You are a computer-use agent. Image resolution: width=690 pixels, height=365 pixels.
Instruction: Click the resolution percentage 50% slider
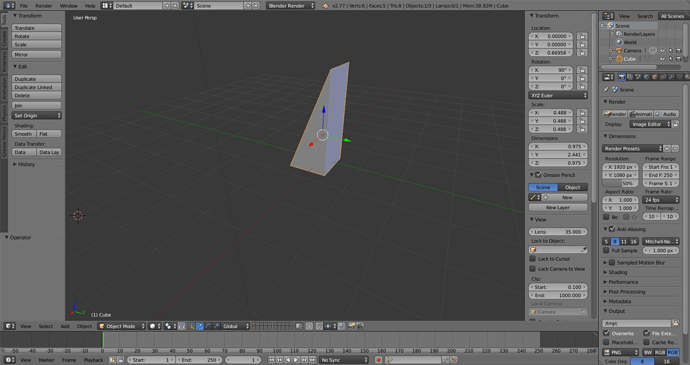[620, 183]
